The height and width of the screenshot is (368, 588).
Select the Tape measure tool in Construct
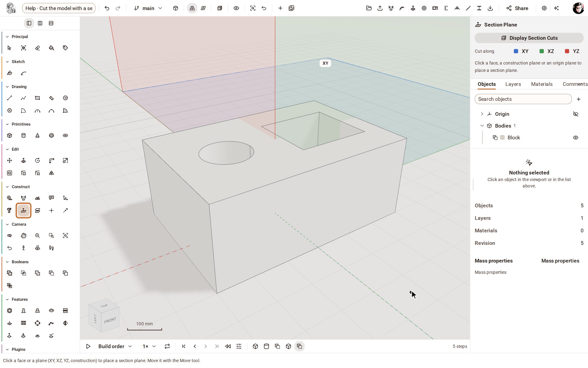10,198
